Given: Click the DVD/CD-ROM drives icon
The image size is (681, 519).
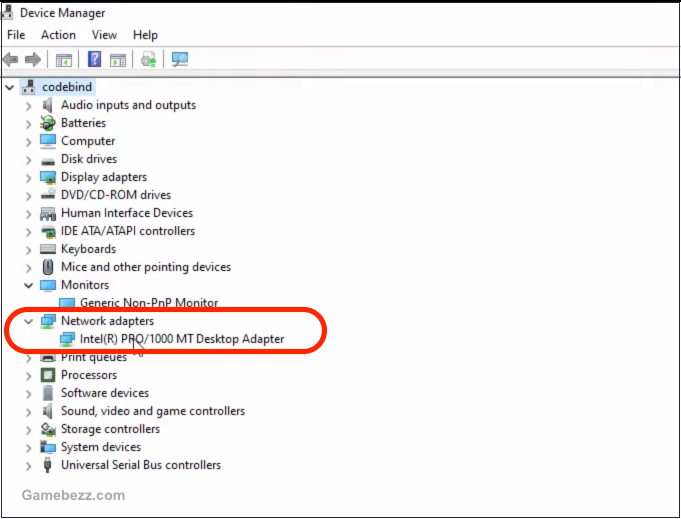Looking at the screenshot, I should [x=48, y=195].
